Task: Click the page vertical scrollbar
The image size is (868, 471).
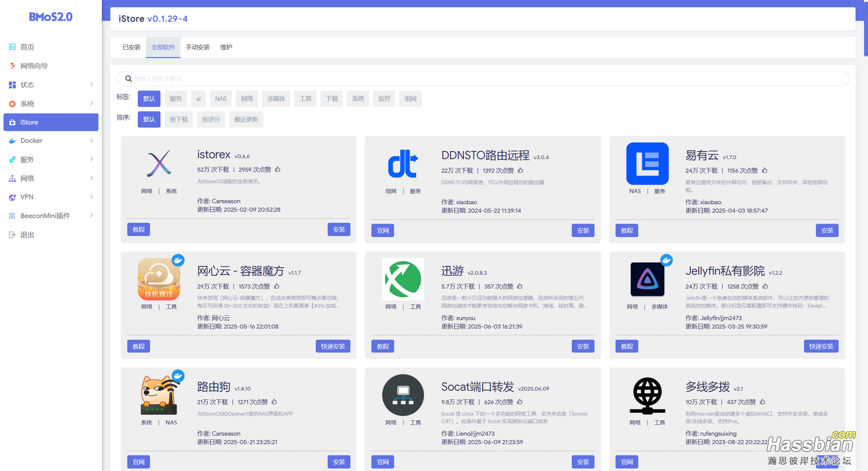Action: point(866,29)
